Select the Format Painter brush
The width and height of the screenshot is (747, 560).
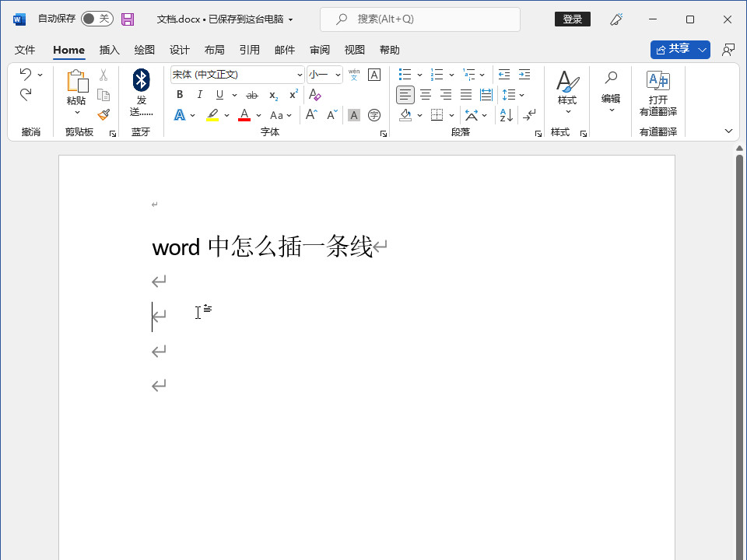click(x=103, y=115)
